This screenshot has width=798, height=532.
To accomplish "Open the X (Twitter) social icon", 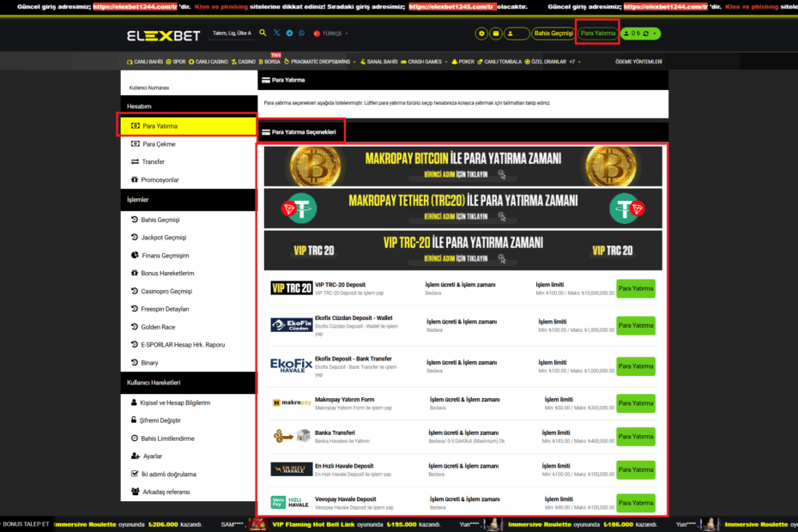I will click(x=276, y=33).
